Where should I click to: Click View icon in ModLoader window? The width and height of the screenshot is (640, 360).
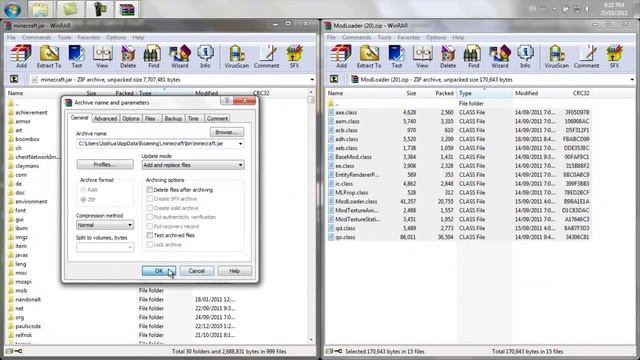(422, 56)
